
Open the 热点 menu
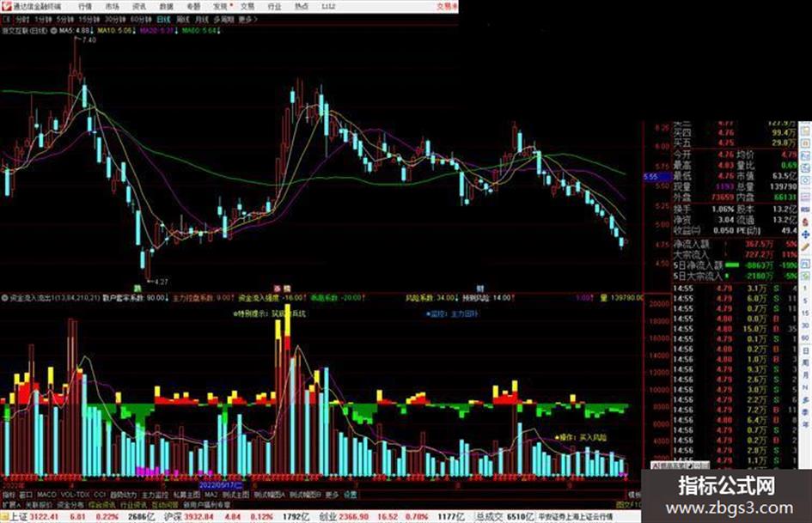click(x=302, y=6)
